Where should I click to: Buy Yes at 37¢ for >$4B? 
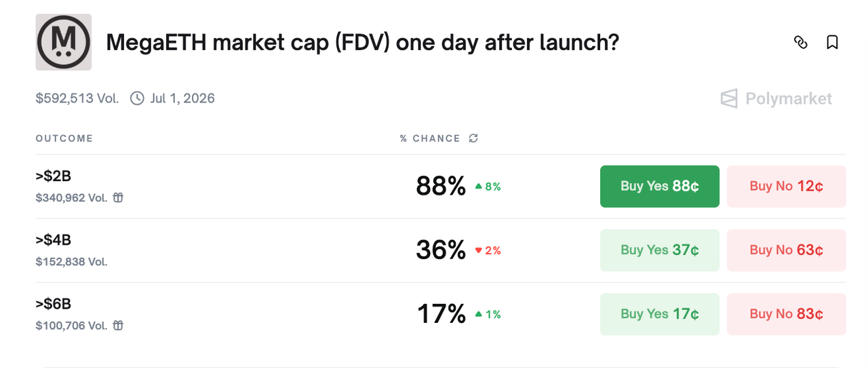coord(659,250)
